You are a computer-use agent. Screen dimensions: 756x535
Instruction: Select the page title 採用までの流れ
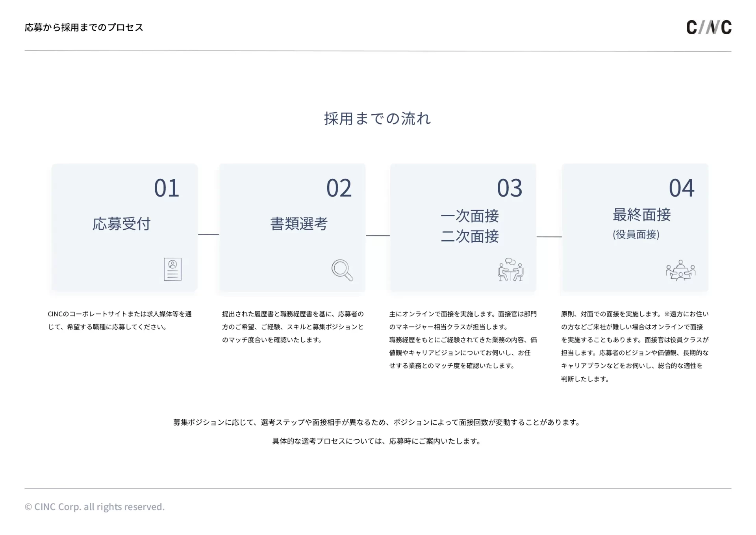click(378, 119)
